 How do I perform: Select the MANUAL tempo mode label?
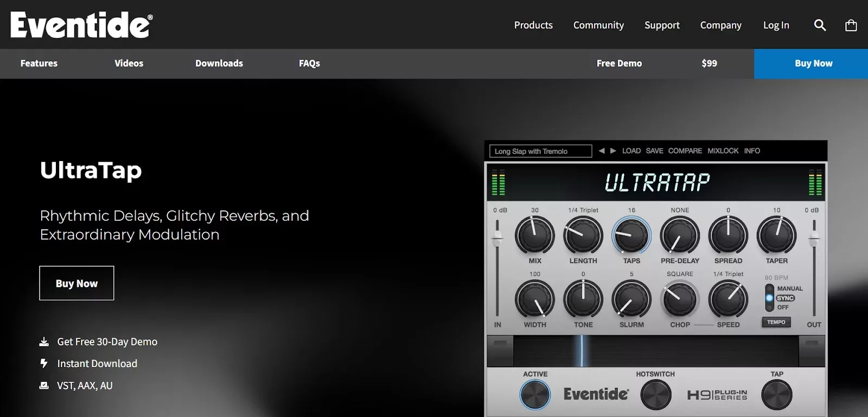point(790,288)
